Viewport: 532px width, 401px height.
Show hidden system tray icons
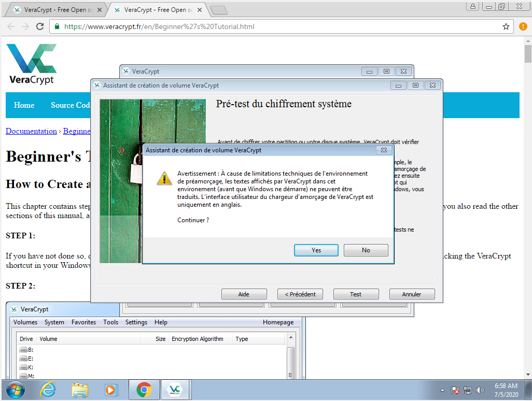pyautogui.click(x=442, y=391)
